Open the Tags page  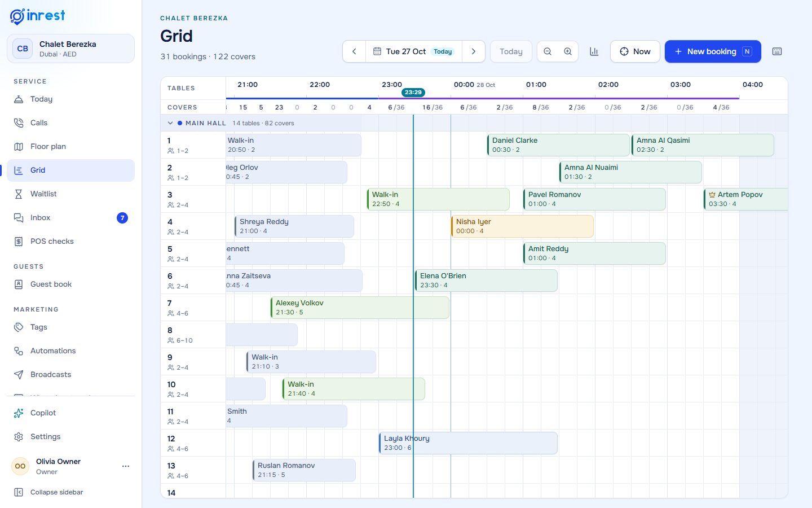[x=71, y=327]
